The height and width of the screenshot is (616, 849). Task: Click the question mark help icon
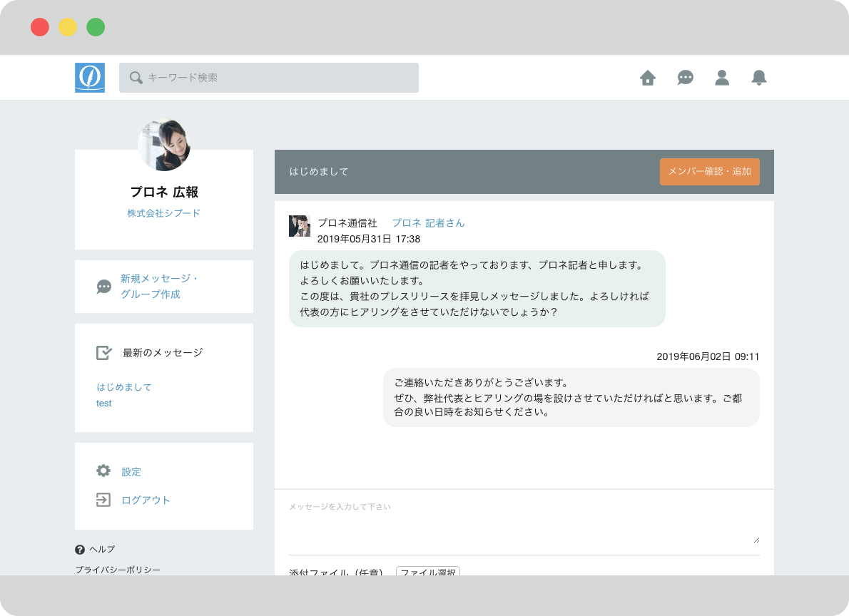pyautogui.click(x=80, y=550)
